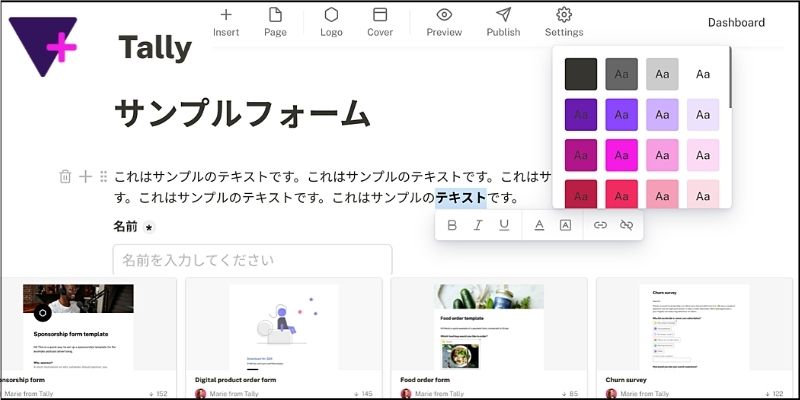
Task: Toggle bold formatting
Action: 452,225
